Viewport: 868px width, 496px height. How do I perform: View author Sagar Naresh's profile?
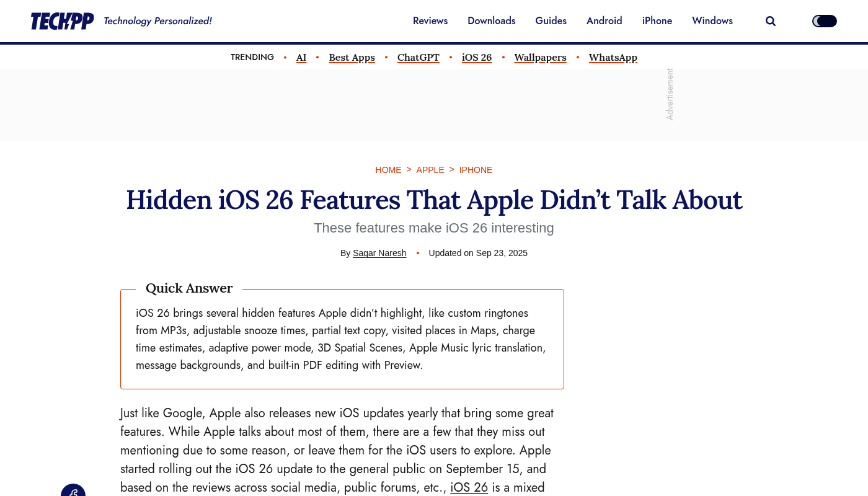(379, 253)
